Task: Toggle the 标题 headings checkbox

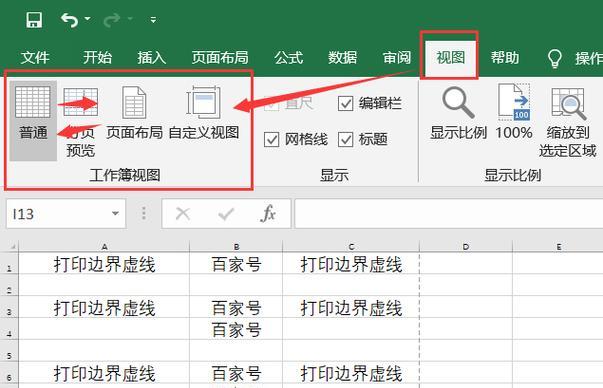Action: coord(345,139)
